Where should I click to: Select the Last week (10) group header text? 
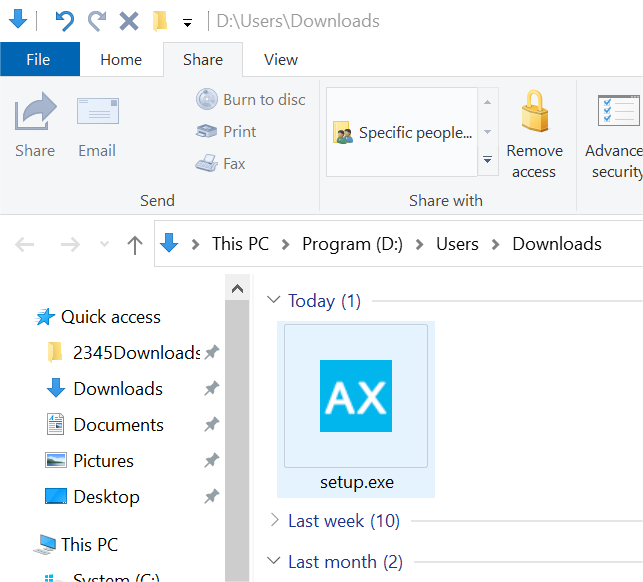[344, 521]
